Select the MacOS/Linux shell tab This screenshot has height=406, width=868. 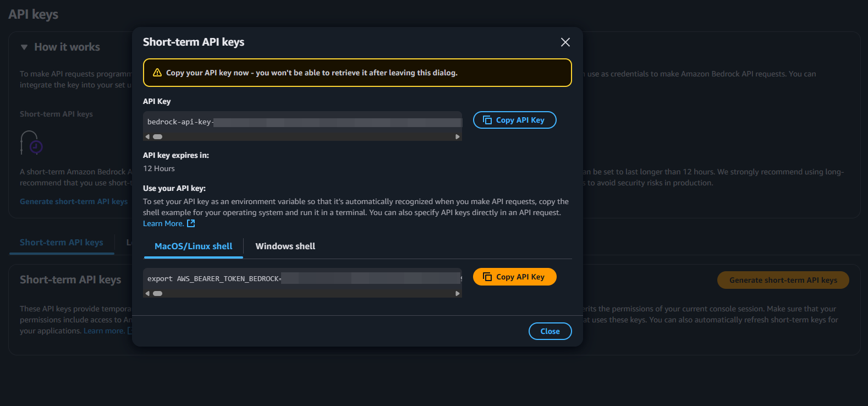pos(193,246)
